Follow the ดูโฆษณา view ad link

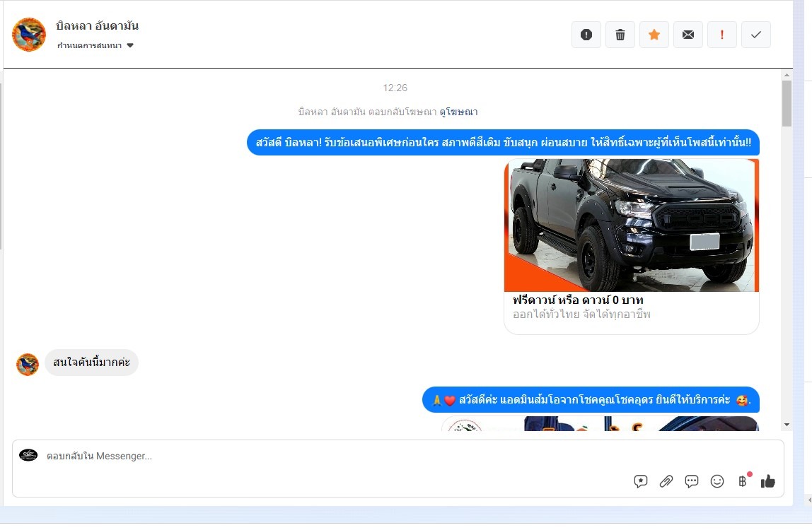coord(458,112)
